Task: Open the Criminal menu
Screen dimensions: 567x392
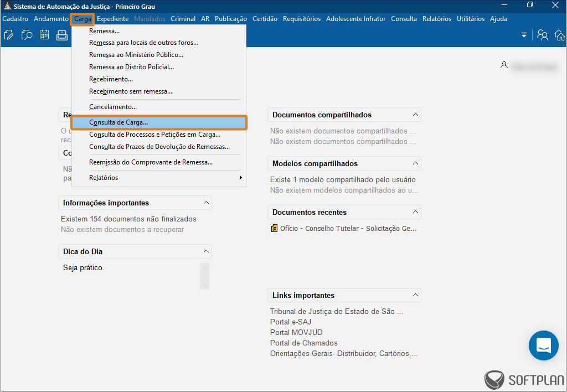Action: click(183, 19)
